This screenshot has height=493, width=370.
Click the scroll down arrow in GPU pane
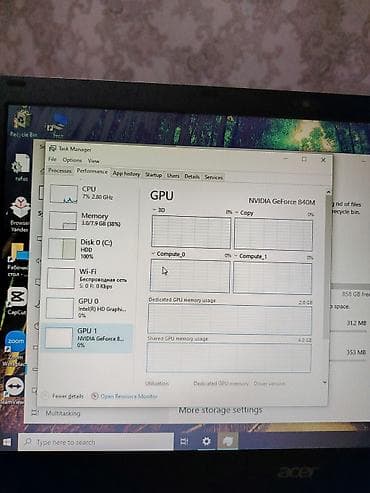click(325, 382)
